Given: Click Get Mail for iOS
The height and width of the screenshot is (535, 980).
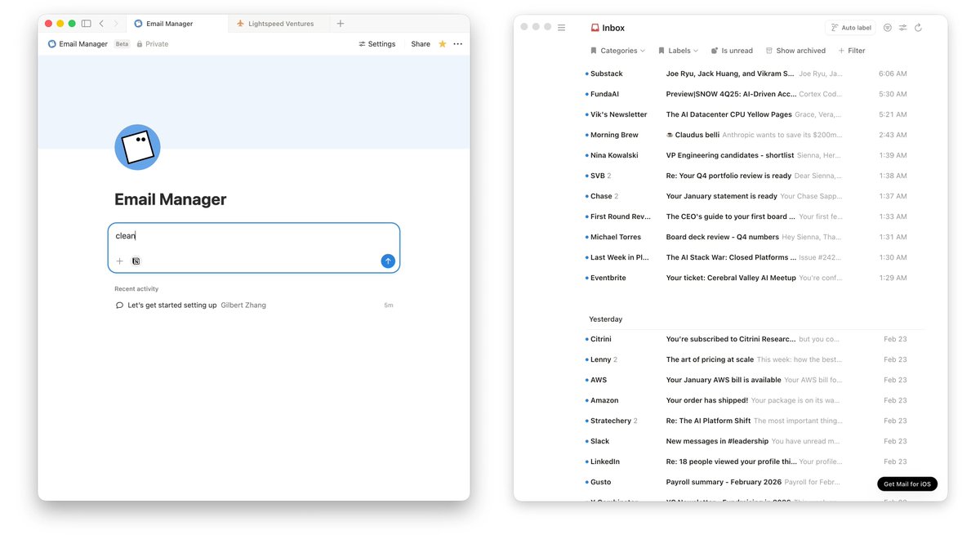Looking at the screenshot, I should (907, 484).
